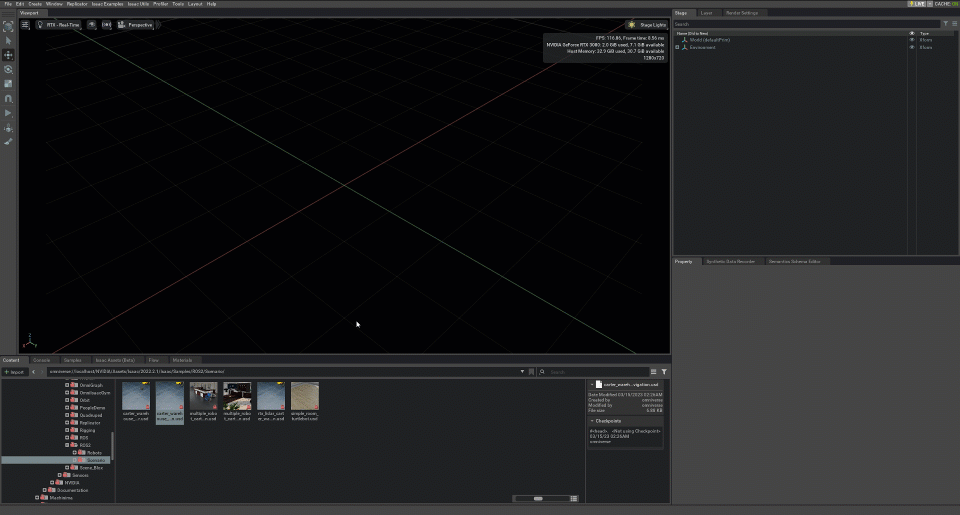Viewport: 960px width, 515px height.
Task: Toggle the LIVE sync button
Action: point(919,4)
